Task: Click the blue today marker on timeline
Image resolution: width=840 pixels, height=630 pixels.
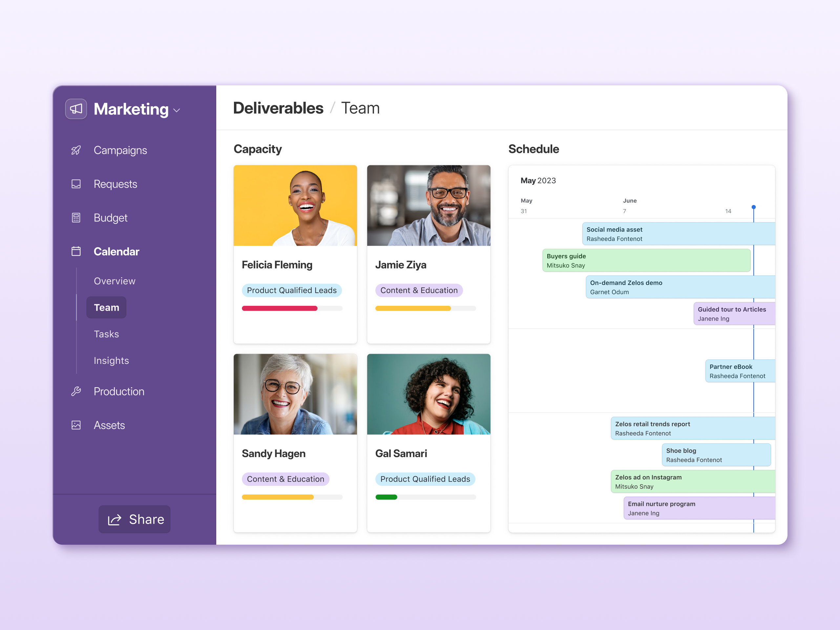Action: 753,207
